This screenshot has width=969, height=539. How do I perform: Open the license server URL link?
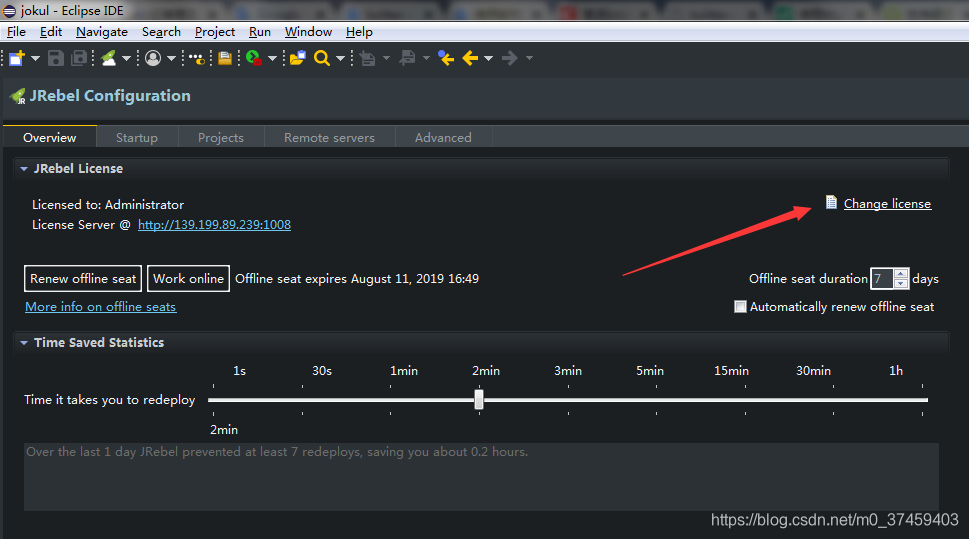click(x=214, y=225)
